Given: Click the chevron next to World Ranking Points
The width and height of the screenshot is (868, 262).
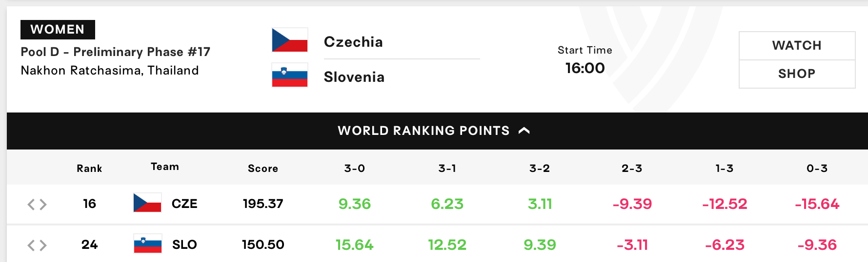Looking at the screenshot, I should 524,131.
